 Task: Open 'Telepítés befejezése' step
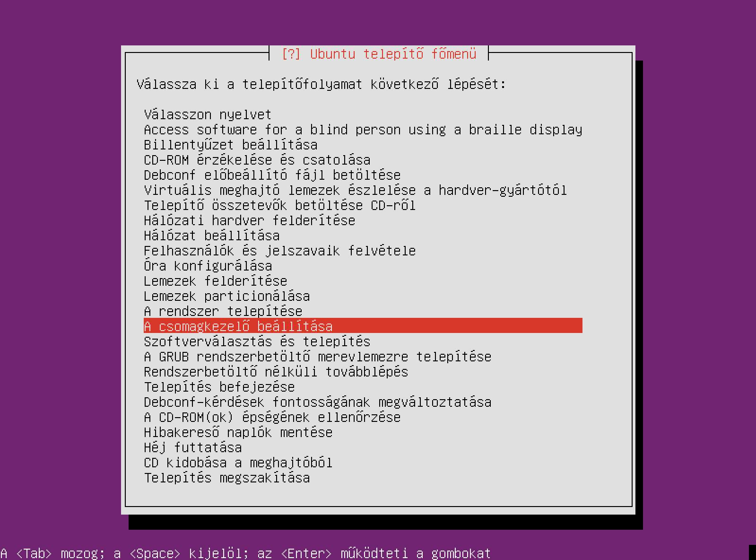point(363,387)
